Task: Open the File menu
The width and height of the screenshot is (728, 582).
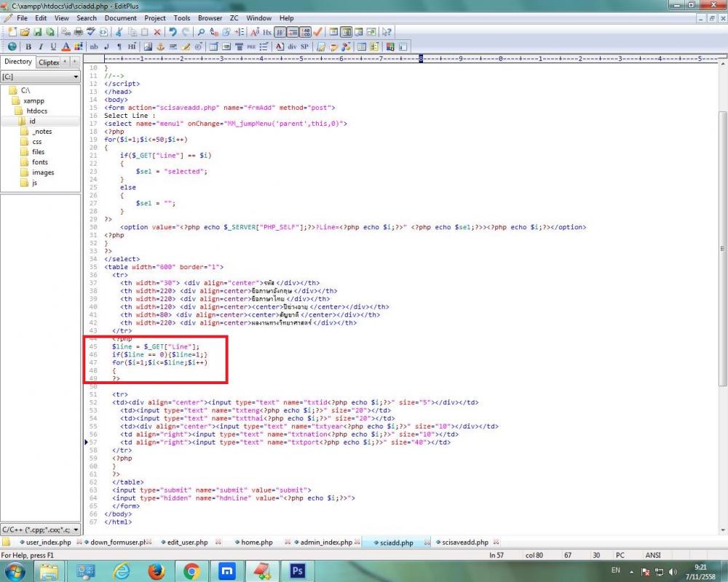Action: tap(22, 18)
